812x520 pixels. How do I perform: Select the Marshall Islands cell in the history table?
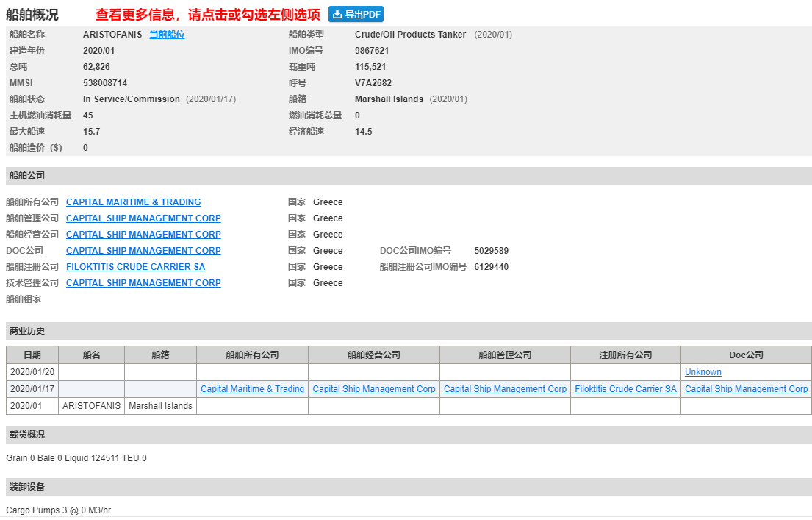click(x=160, y=406)
